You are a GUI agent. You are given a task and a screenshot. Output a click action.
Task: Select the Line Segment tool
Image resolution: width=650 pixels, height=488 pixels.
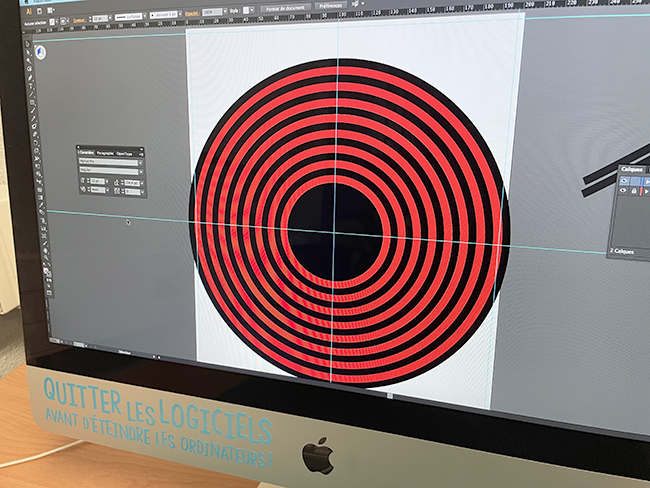point(32,95)
